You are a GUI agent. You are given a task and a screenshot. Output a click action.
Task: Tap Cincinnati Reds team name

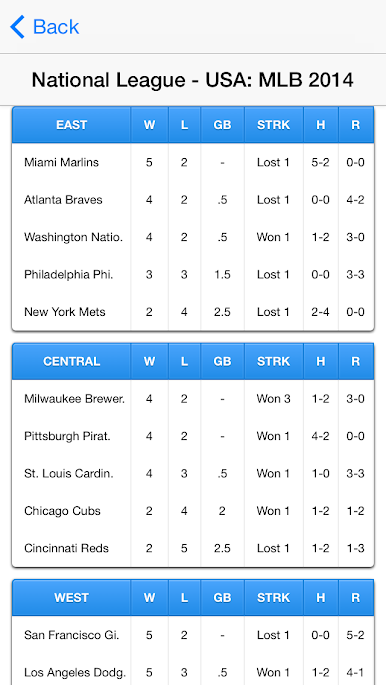[66, 548]
